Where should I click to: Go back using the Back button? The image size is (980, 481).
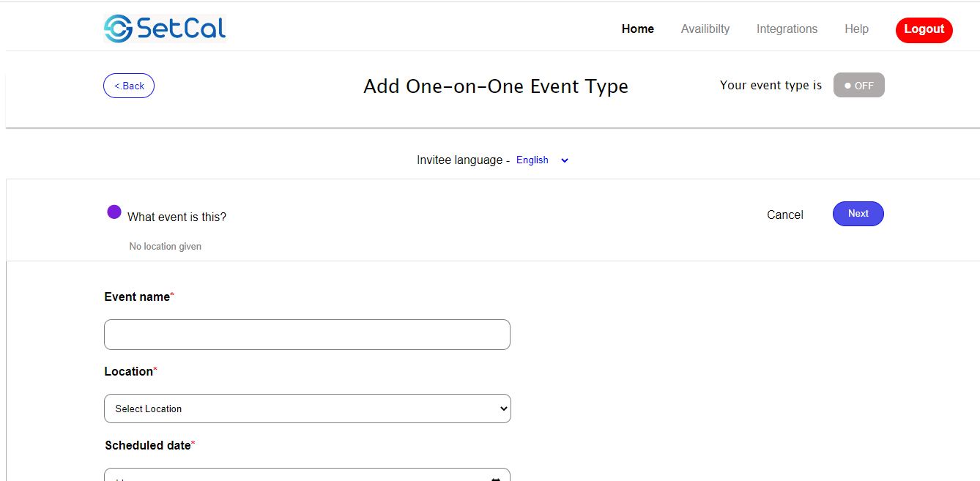tap(129, 85)
